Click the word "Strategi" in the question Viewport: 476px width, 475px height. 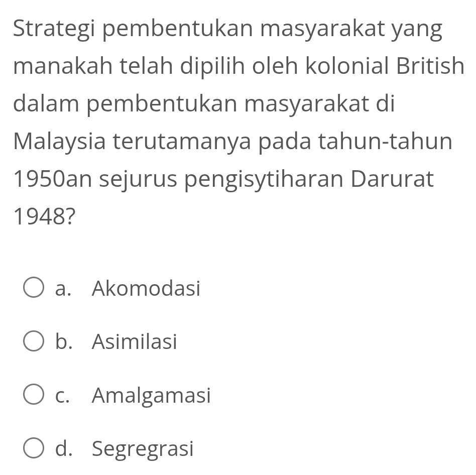(56, 31)
